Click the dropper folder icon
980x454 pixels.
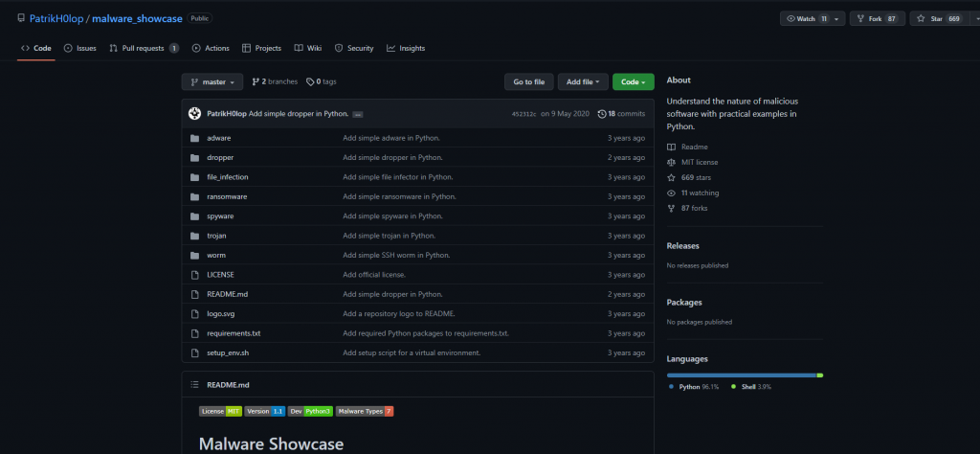(x=194, y=158)
